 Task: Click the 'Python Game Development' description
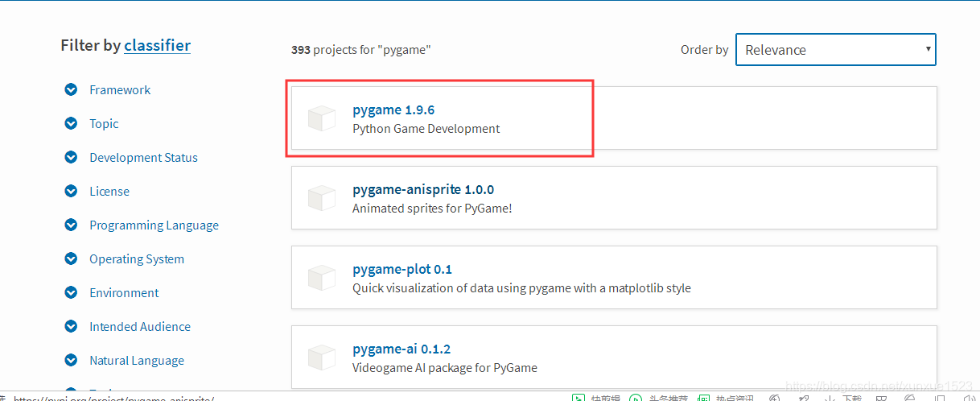(426, 129)
